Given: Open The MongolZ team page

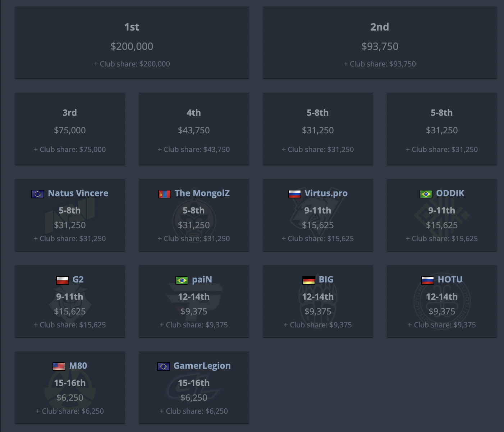Looking at the screenshot, I should pos(202,193).
